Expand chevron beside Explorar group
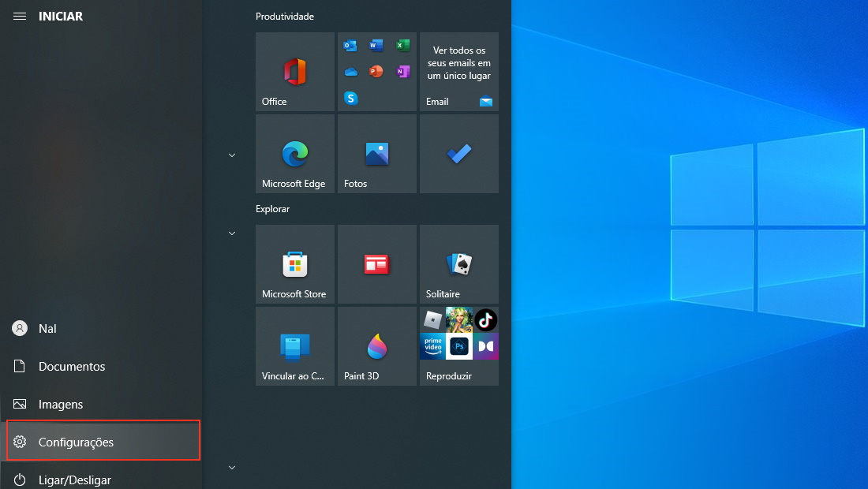The image size is (868, 489). click(x=232, y=233)
